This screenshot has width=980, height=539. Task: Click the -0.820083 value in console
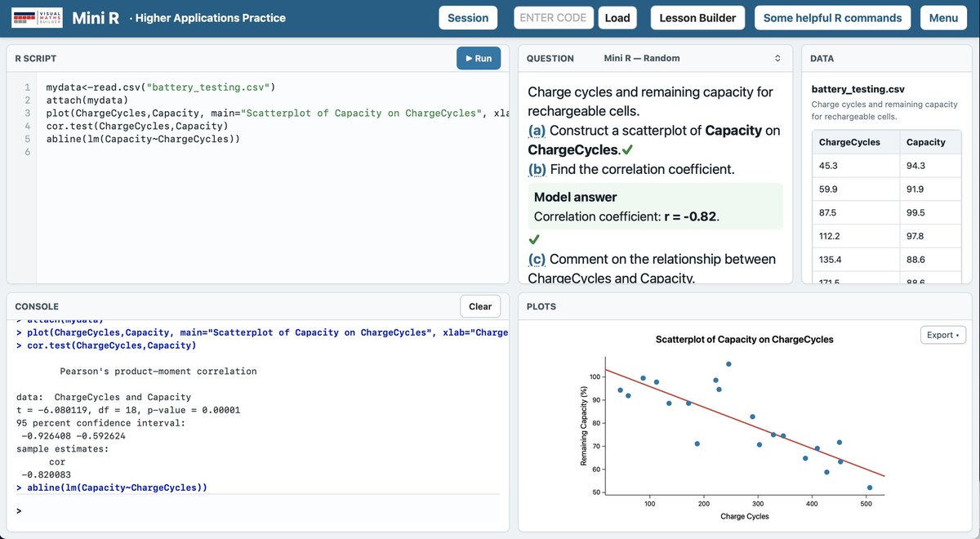48,474
